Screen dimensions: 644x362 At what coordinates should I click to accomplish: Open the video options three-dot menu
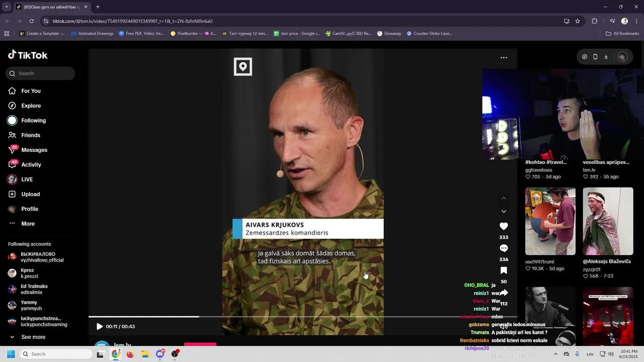[x=504, y=58]
